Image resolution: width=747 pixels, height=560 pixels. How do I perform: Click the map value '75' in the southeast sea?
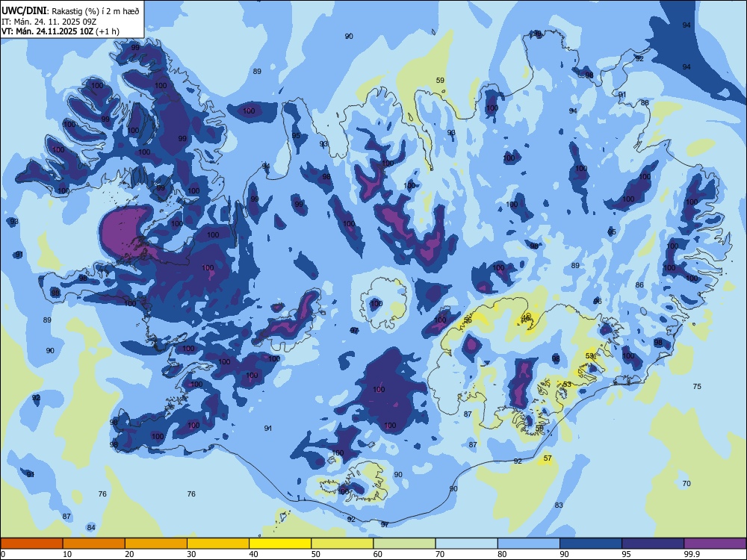697,386
